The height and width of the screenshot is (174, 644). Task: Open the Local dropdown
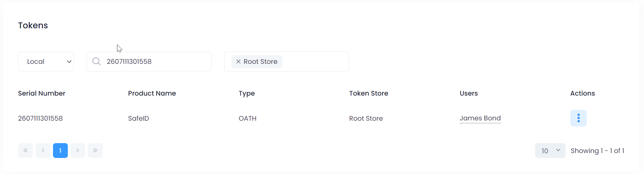46,61
